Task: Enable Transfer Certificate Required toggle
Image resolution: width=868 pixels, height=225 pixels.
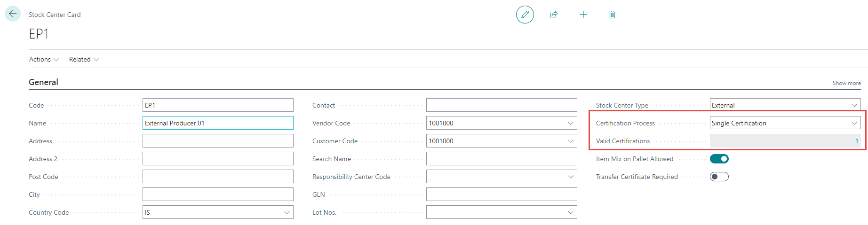Action: [719, 177]
